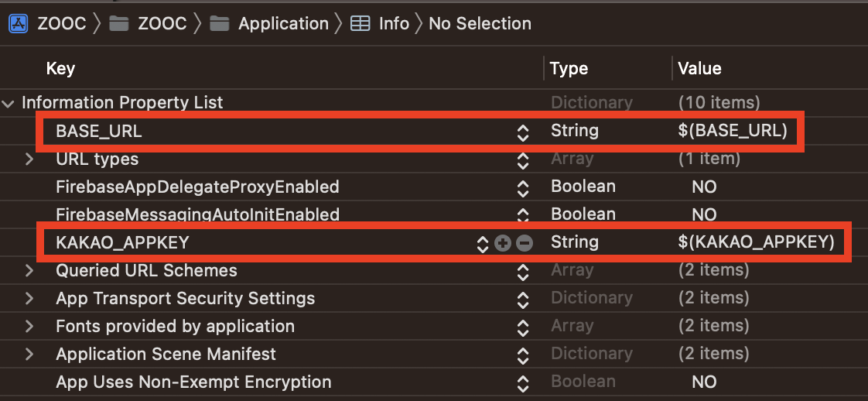This screenshot has width=868, height=401.
Task: Open the Application breadcrumb menu
Action: [x=283, y=23]
